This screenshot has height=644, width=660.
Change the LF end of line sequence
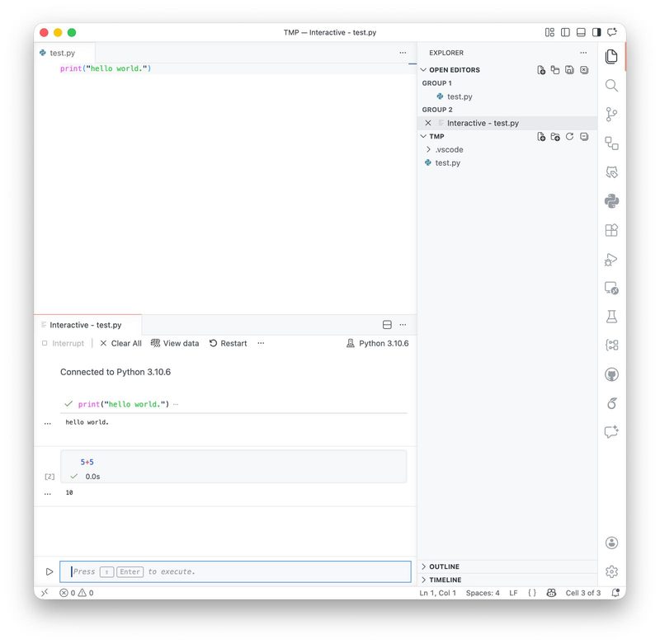pos(513,593)
